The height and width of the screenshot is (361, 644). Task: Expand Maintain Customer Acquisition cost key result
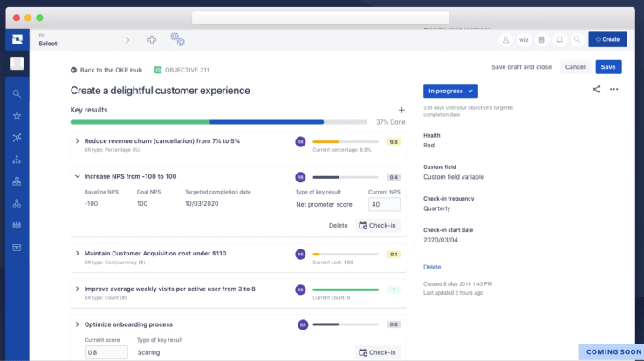pyautogui.click(x=77, y=254)
